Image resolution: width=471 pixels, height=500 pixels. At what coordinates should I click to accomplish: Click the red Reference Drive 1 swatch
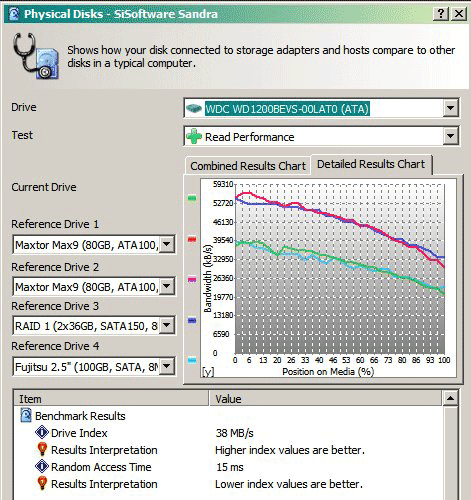(192, 239)
